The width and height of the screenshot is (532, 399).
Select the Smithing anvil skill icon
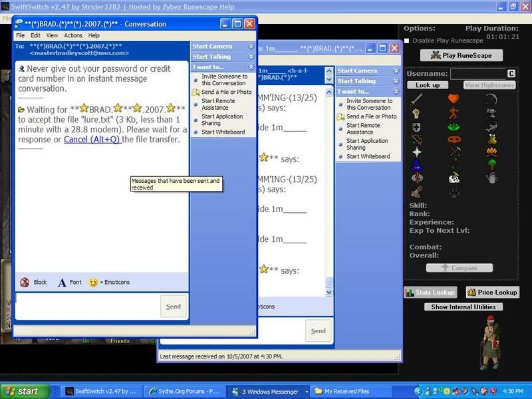tap(491, 113)
